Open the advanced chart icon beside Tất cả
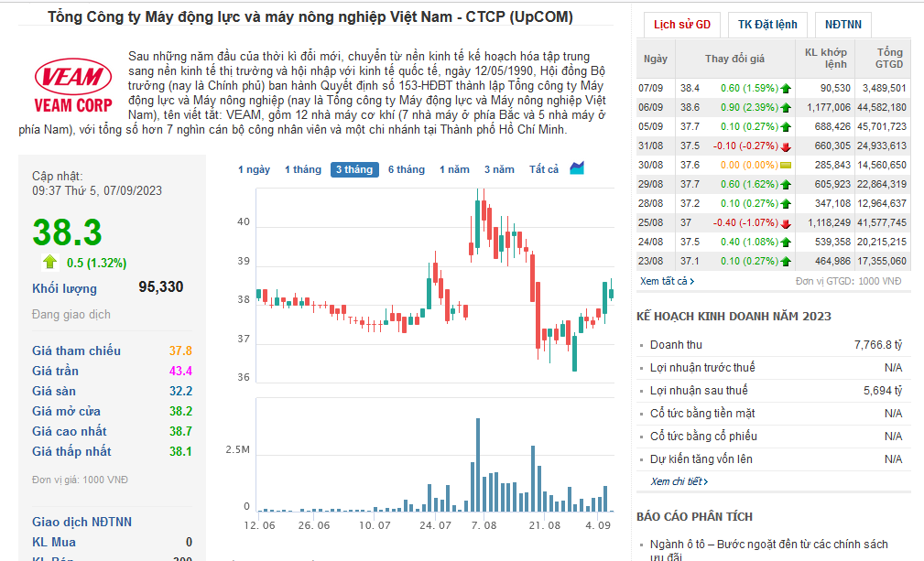This screenshot has height=561, width=924. [577, 168]
